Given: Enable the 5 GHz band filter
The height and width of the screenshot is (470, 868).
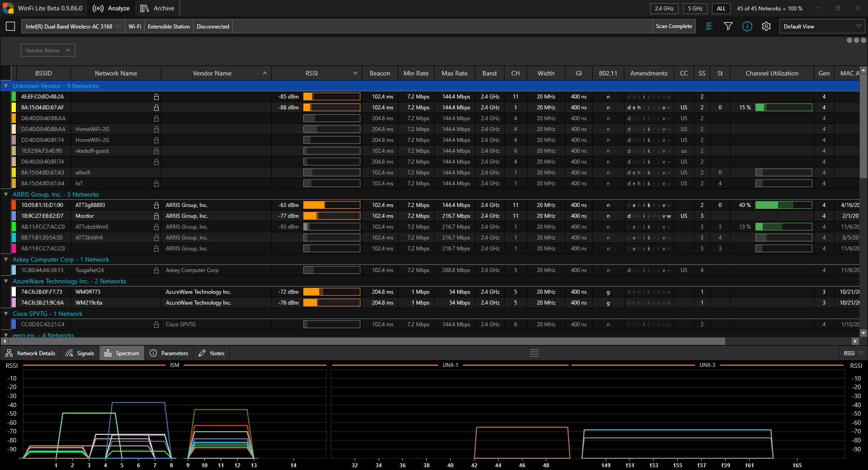Looking at the screenshot, I should 695,8.
